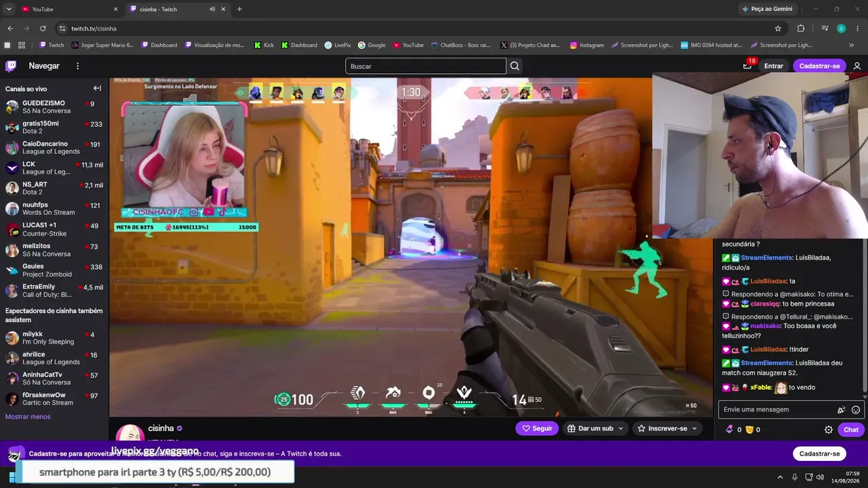Open f0rsakenwOw Gartic on Stream channel
Screen dimensions: 868x488
click(x=54, y=399)
